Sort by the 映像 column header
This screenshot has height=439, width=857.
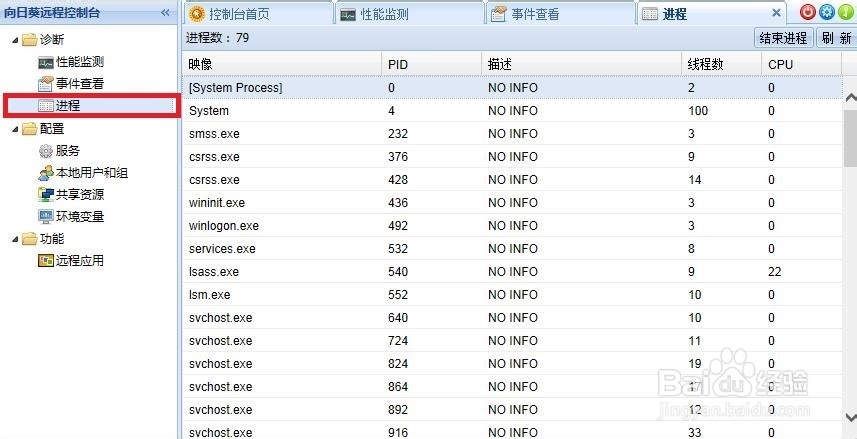281,65
